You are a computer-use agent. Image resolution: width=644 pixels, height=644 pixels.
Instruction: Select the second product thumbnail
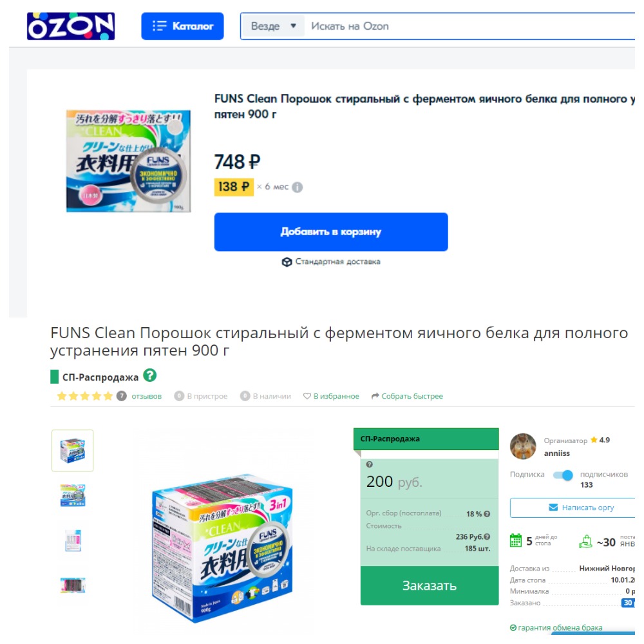pyautogui.click(x=72, y=495)
